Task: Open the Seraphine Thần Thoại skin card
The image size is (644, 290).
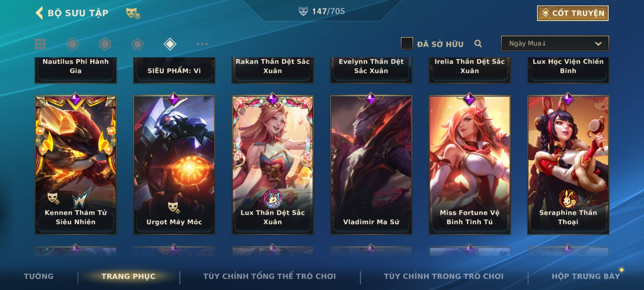Action: pos(568,165)
